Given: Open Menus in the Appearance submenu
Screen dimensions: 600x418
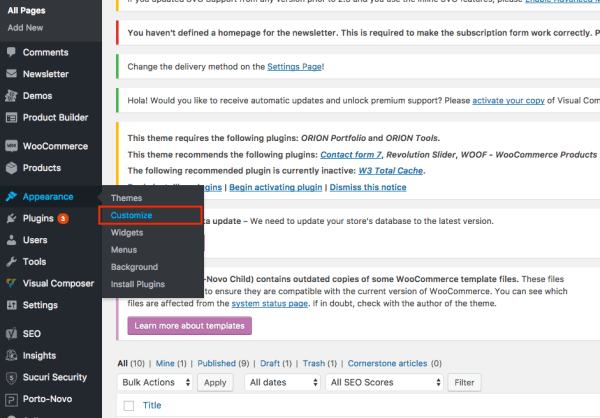Looking at the screenshot, I should click(124, 250).
